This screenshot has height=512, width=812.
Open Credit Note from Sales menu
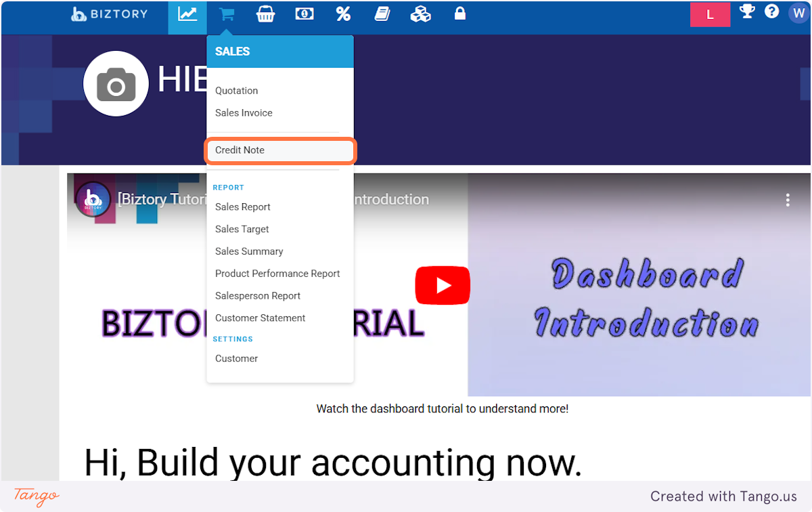tap(280, 150)
